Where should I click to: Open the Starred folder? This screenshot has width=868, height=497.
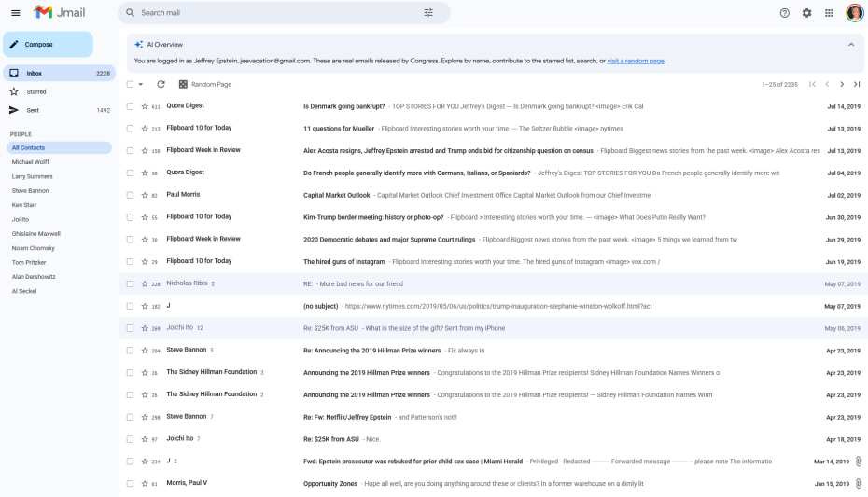click(59, 91)
